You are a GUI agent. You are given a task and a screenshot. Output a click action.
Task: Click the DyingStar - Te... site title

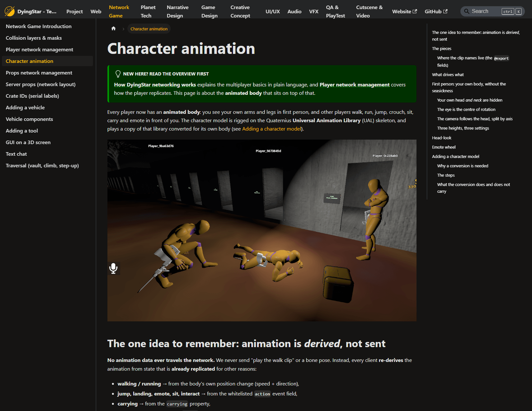(37, 11)
